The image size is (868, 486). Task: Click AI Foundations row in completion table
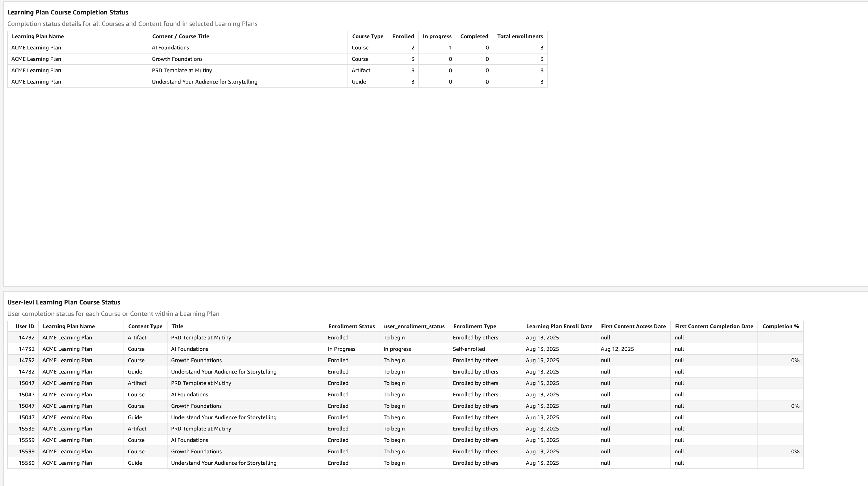(170, 48)
